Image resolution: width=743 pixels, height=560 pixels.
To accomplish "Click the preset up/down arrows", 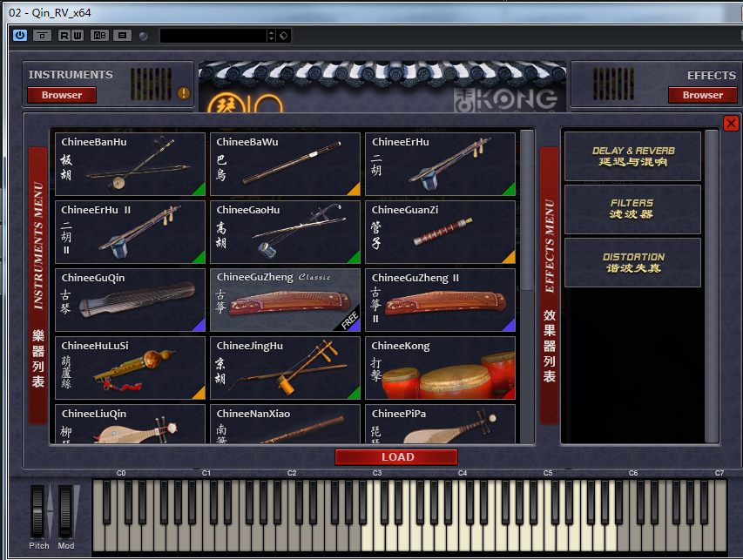I will point(272,35).
